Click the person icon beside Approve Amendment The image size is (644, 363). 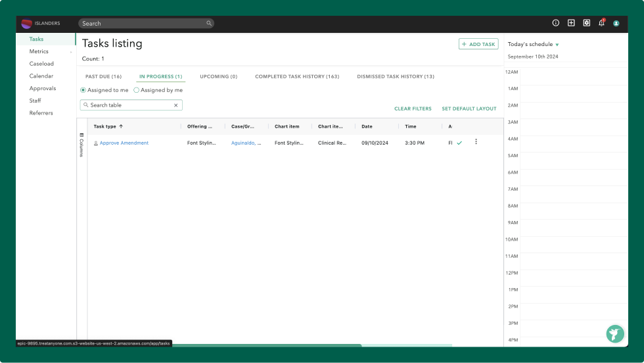pos(96,143)
